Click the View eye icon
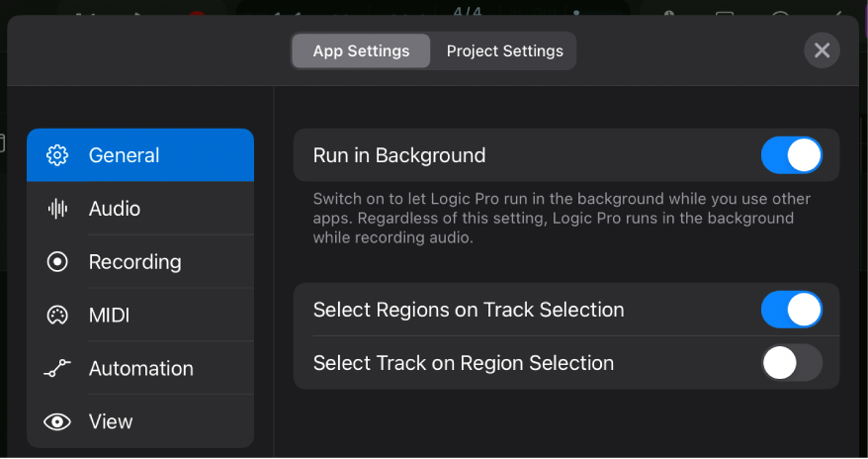The width and height of the screenshot is (868, 459). [x=57, y=422]
